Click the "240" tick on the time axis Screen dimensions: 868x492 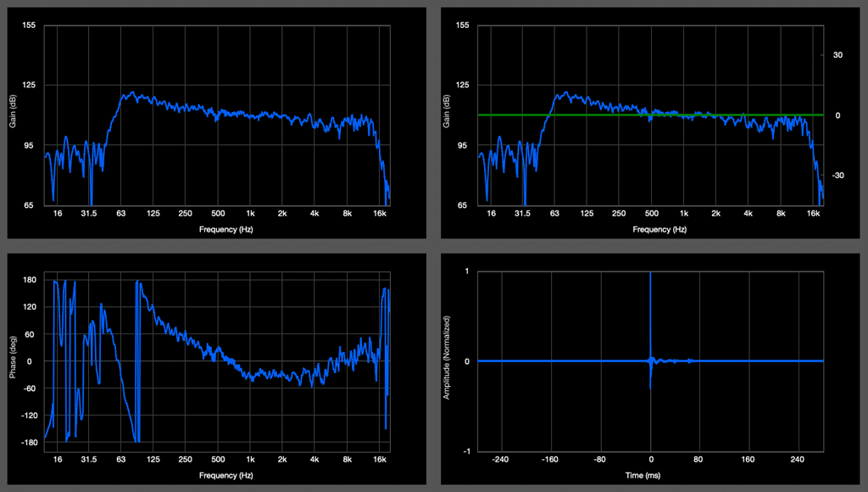point(795,460)
